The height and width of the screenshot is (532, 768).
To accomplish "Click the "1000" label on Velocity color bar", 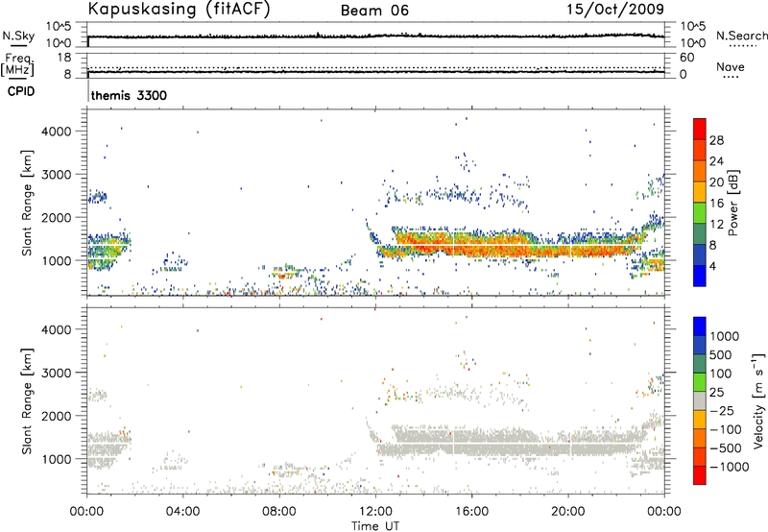I will (x=725, y=336).
